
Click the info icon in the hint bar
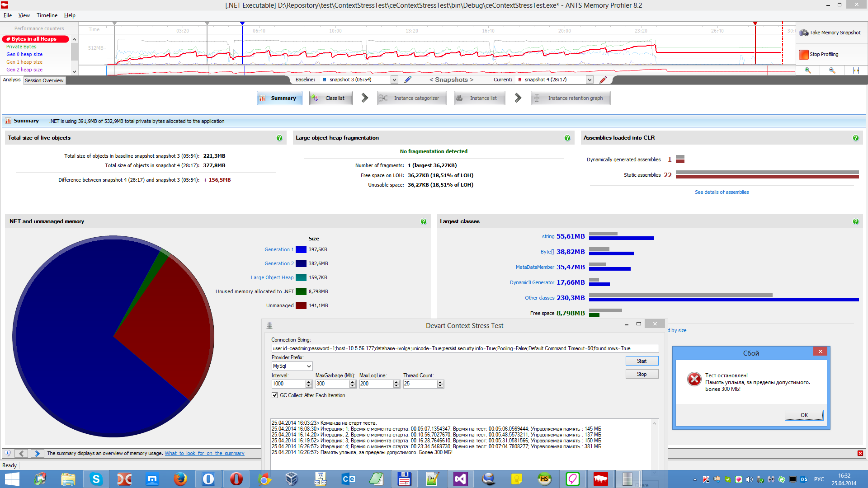click(8, 453)
